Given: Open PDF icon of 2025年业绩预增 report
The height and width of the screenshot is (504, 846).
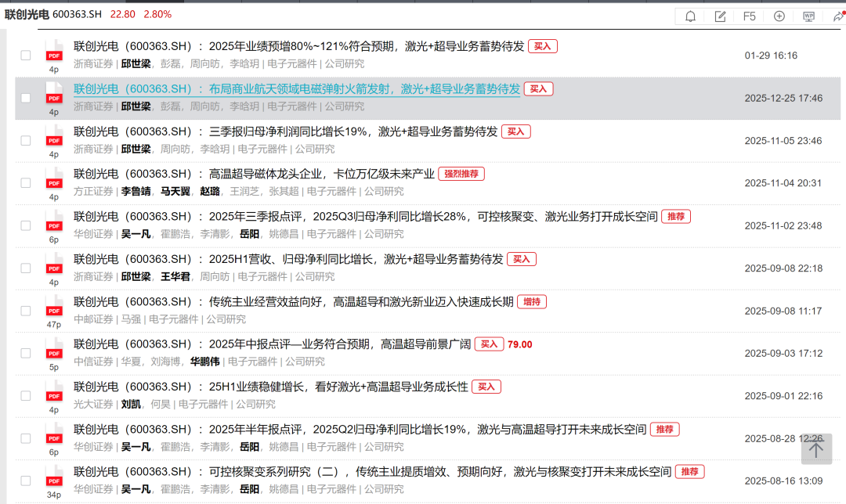Looking at the screenshot, I should tap(54, 52).
